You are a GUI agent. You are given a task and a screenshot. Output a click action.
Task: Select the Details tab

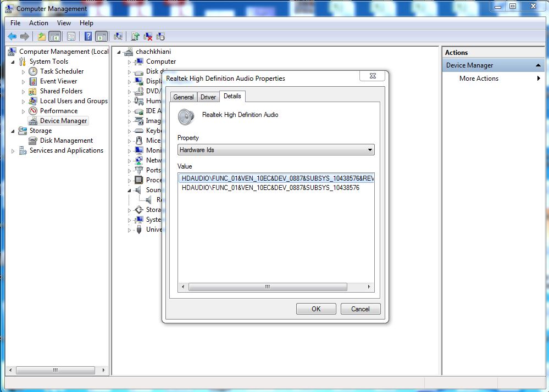[232, 96]
